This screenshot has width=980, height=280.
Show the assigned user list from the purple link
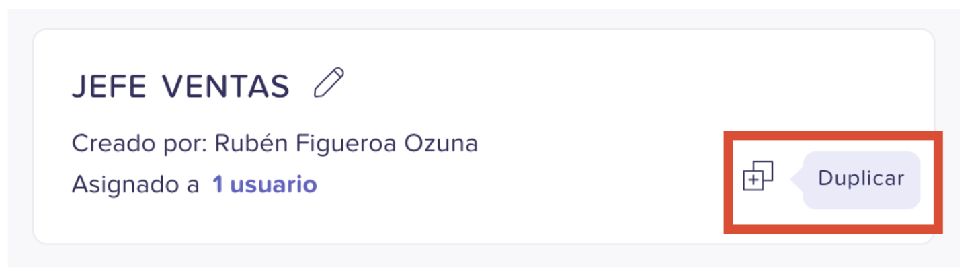click(265, 184)
